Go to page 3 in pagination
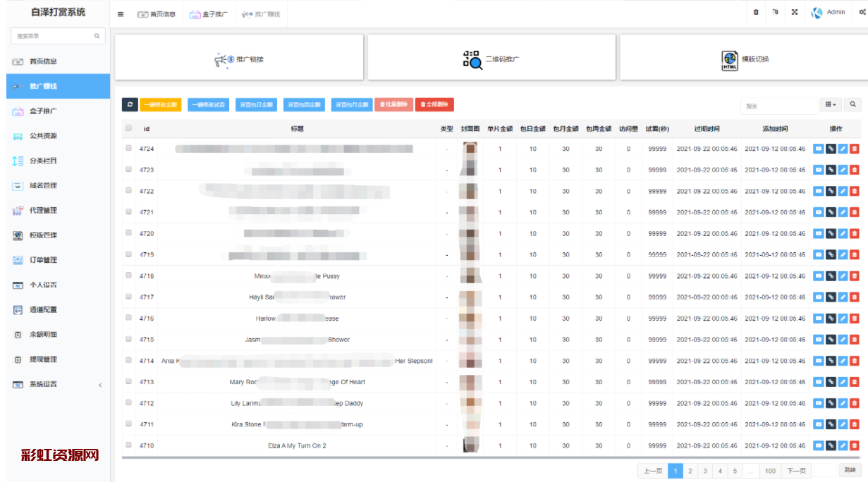The width and height of the screenshot is (868, 482). 704,471
